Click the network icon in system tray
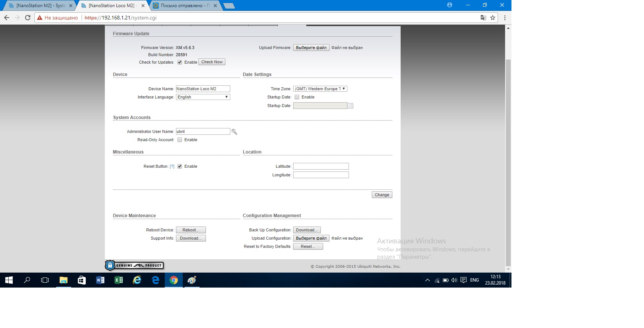Viewport: 644px width, 328px height. (x=437, y=280)
